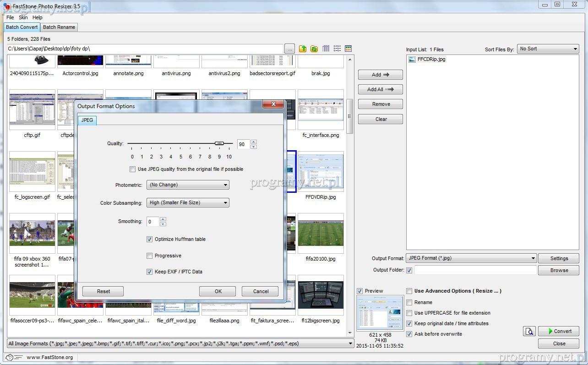The image size is (588, 365).
Task: Click Reset in the JPEG options dialog
Action: point(103,291)
